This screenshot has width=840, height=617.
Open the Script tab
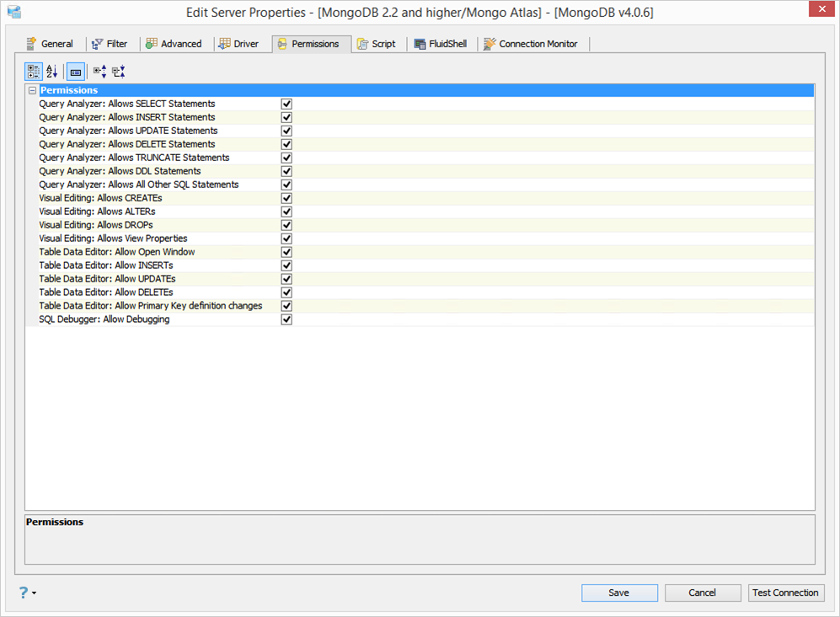[377, 44]
